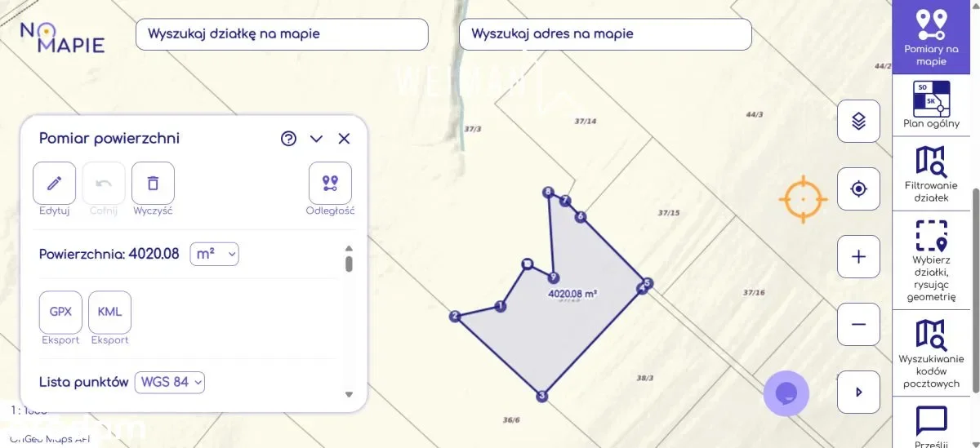Click the Wyszukaj działkę na mapie field
Viewport: 980px width, 448px height.
282,34
